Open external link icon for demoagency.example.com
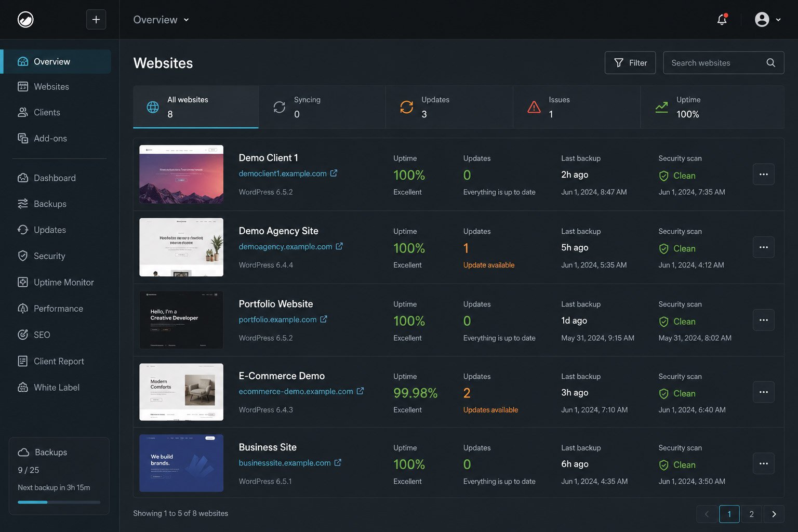The height and width of the screenshot is (532, 798). click(339, 246)
